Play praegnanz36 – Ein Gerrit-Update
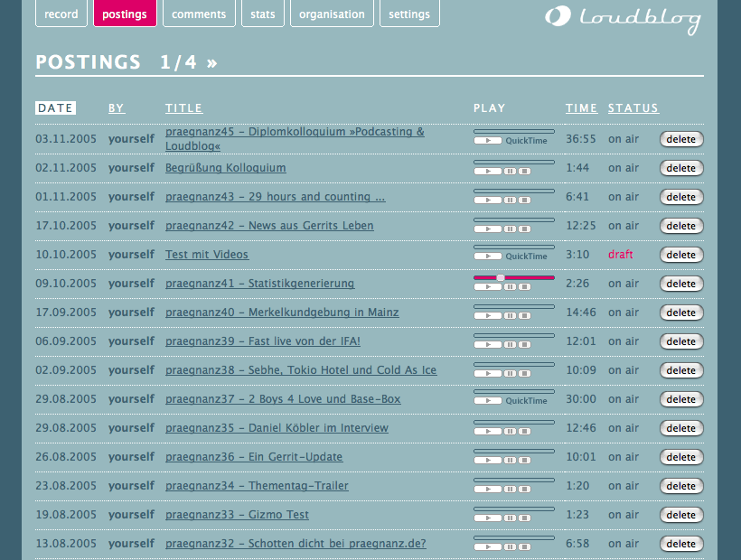This screenshot has height=560, width=741. (488, 461)
